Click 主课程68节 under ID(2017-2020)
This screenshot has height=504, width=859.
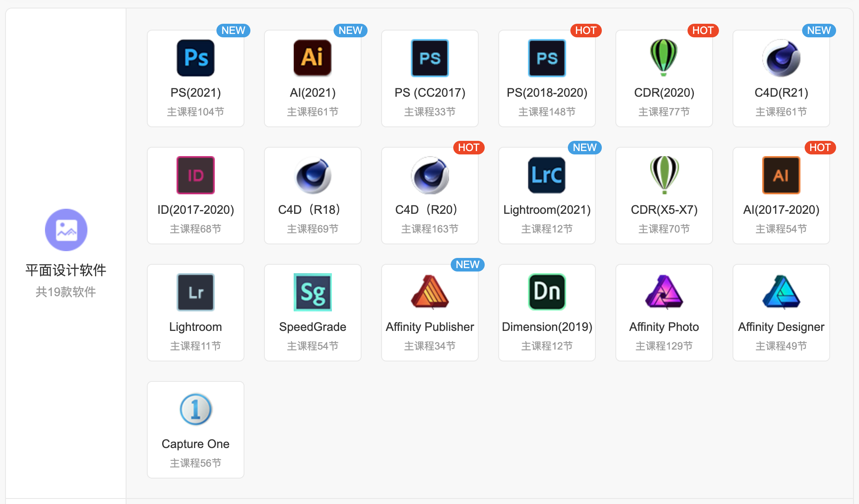tap(196, 229)
